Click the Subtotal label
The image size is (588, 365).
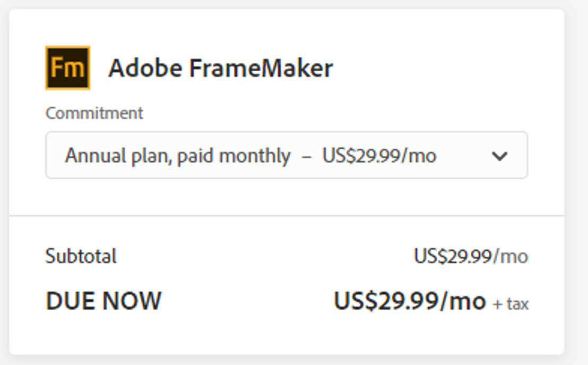point(81,256)
